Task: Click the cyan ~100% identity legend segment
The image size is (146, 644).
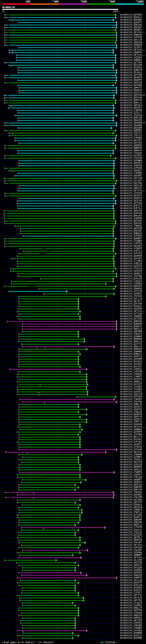Action: [x=130, y=4]
